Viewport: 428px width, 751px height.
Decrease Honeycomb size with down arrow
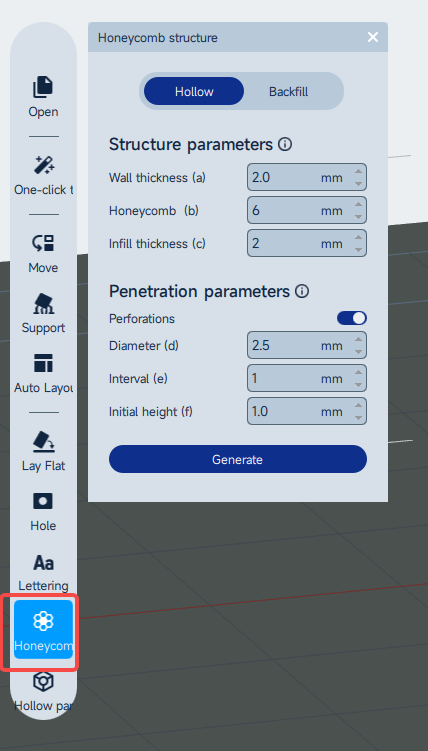[358, 216]
